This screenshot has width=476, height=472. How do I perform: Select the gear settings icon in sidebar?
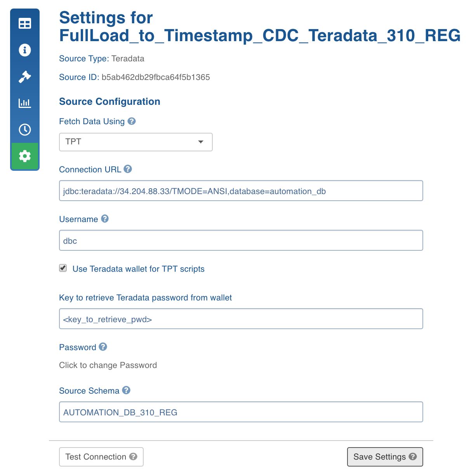tap(25, 156)
